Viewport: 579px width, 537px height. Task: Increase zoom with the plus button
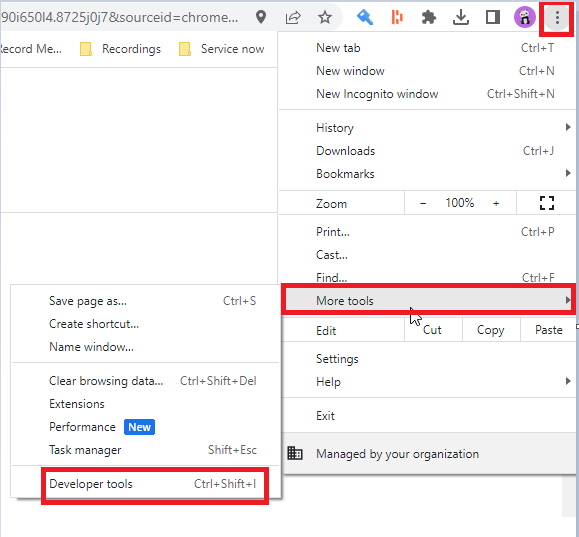(496, 203)
